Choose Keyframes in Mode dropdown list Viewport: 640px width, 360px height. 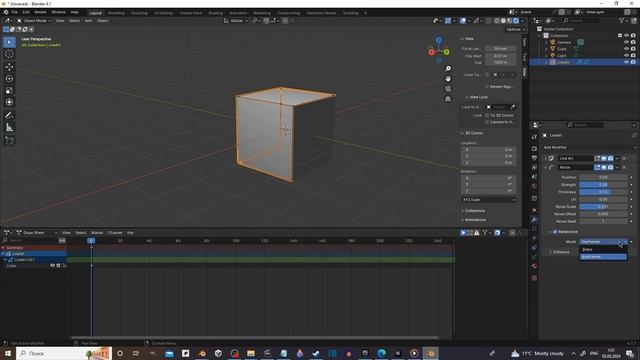[x=603, y=257]
